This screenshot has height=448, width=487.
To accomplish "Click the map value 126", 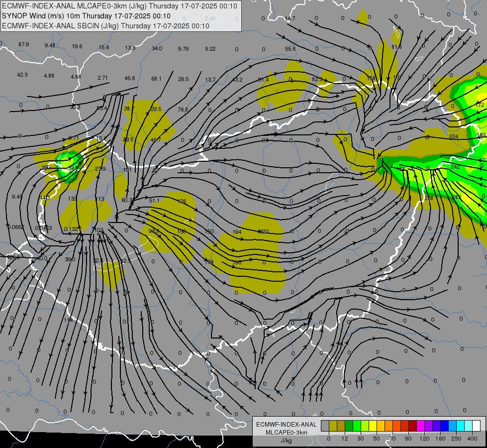I will 182,201.
